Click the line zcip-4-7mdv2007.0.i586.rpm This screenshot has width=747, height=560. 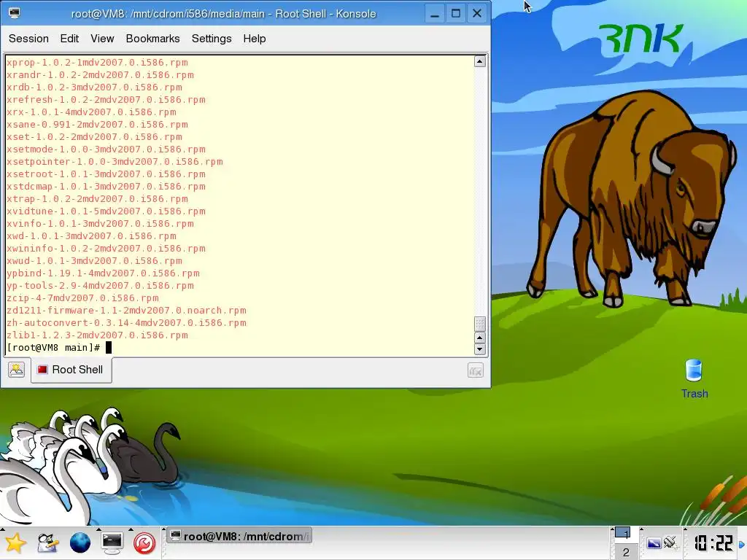pyautogui.click(x=82, y=298)
